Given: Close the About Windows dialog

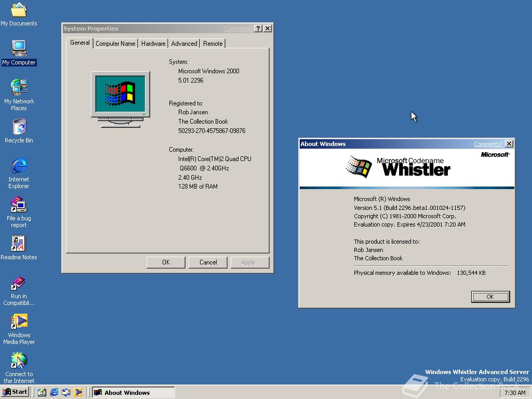Looking at the screenshot, I should coord(509,144).
